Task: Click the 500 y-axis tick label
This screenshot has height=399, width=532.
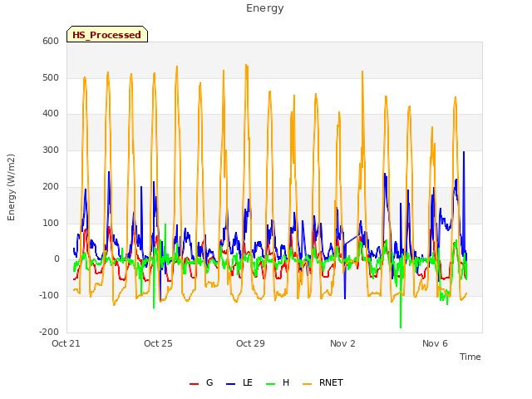Action: [51, 77]
